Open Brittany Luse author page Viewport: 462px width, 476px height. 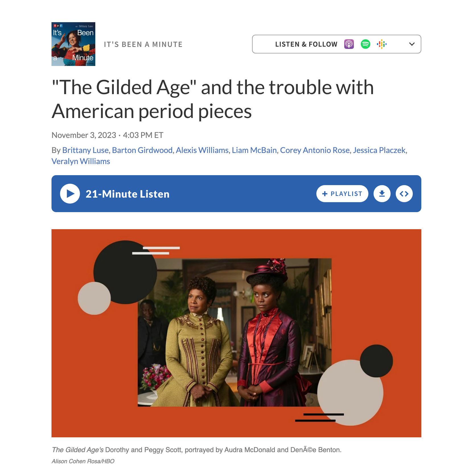coord(85,150)
